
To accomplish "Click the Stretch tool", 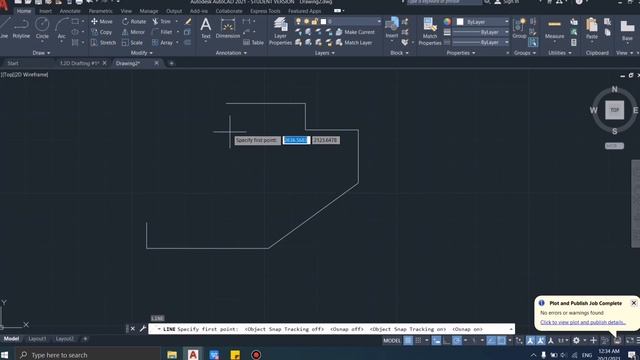I will click(x=103, y=42).
